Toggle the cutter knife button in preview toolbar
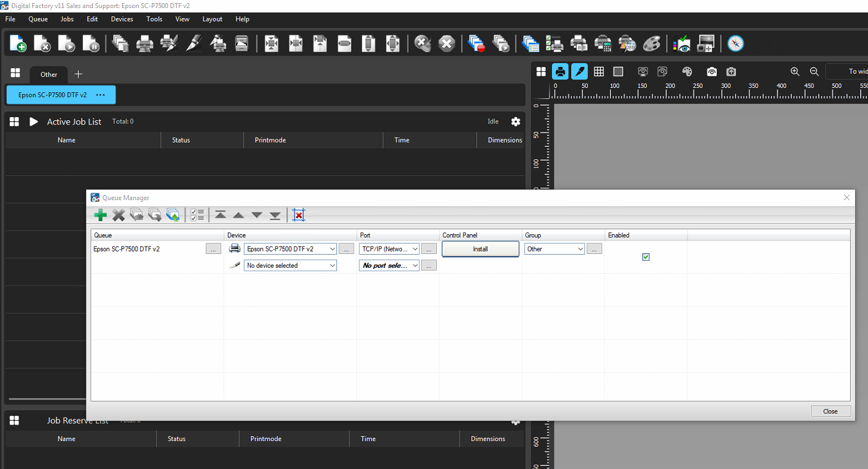The width and height of the screenshot is (868, 469). [x=579, y=72]
